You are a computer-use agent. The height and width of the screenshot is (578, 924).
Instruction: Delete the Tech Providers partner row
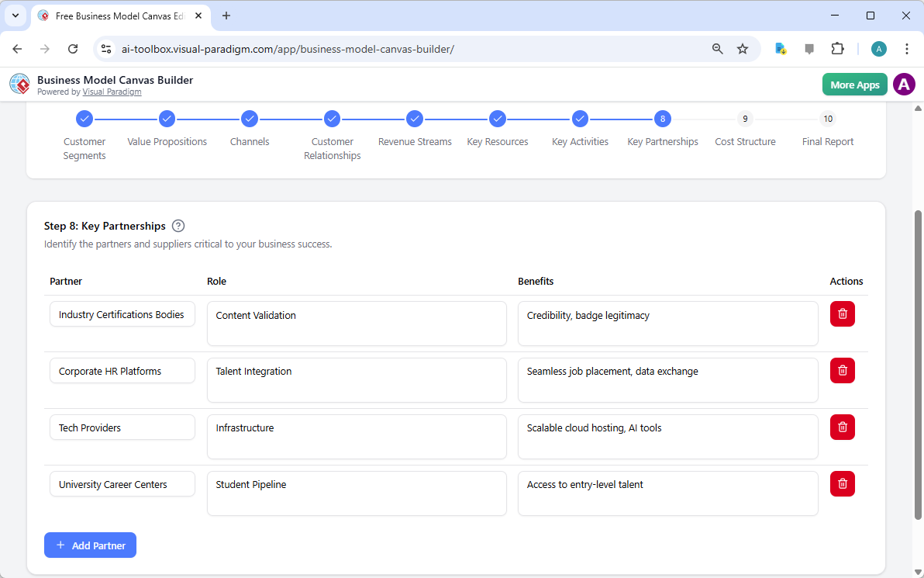point(843,427)
